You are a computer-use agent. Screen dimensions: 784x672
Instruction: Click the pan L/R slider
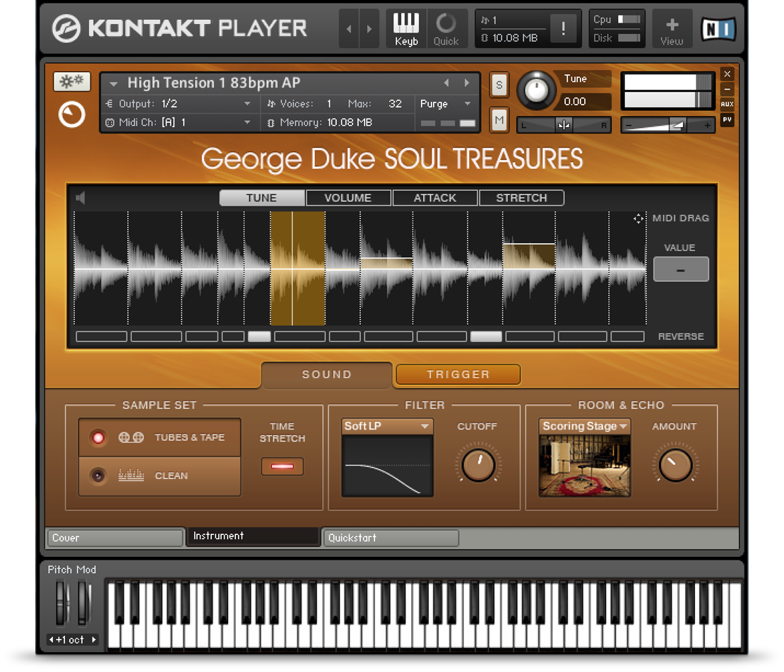564,125
